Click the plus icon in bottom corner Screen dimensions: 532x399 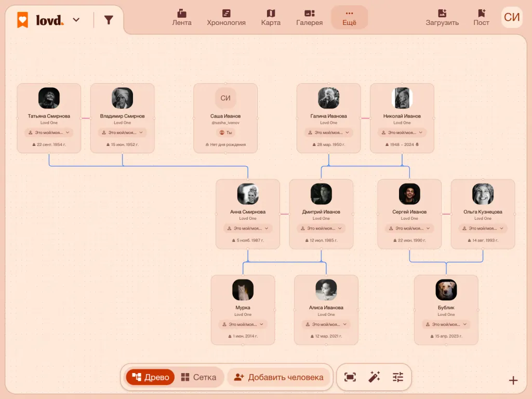513,380
